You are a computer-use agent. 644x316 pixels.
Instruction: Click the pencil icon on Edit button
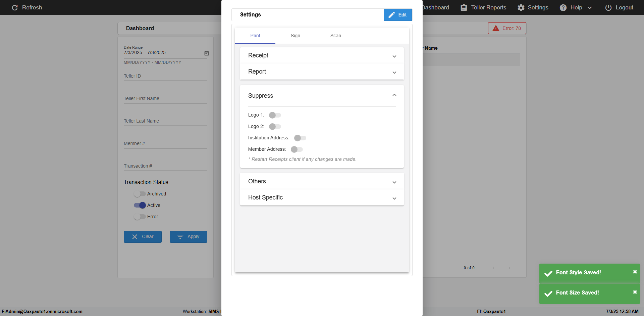tap(391, 15)
